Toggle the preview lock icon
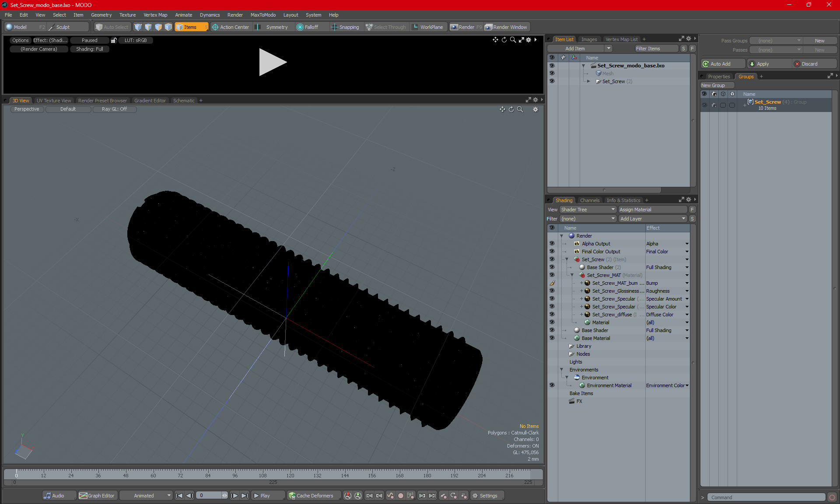The image size is (840, 504). point(114,40)
